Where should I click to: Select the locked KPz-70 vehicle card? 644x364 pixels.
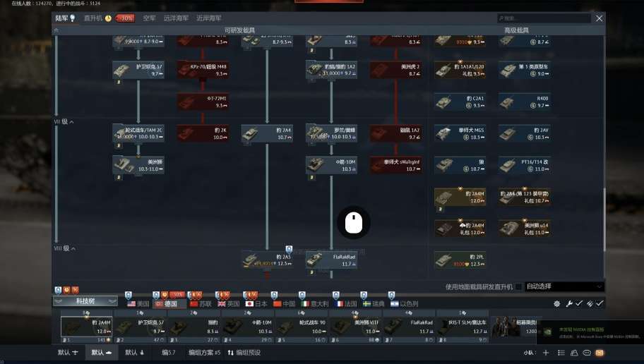pos(203,70)
